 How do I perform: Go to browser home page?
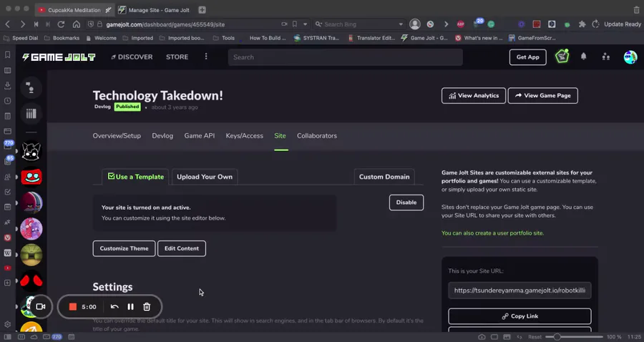click(76, 24)
